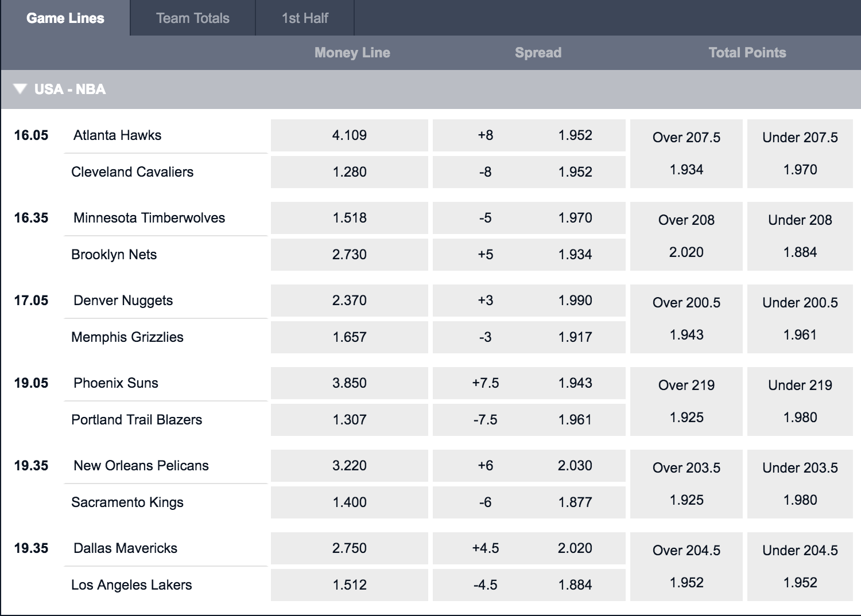861x616 pixels.
Task: Select Sacramento Kings money line 1.400
Action: tap(350, 502)
